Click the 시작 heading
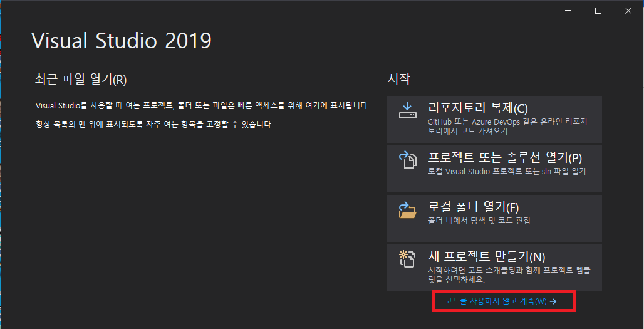The height and width of the screenshot is (329, 644). (x=398, y=79)
